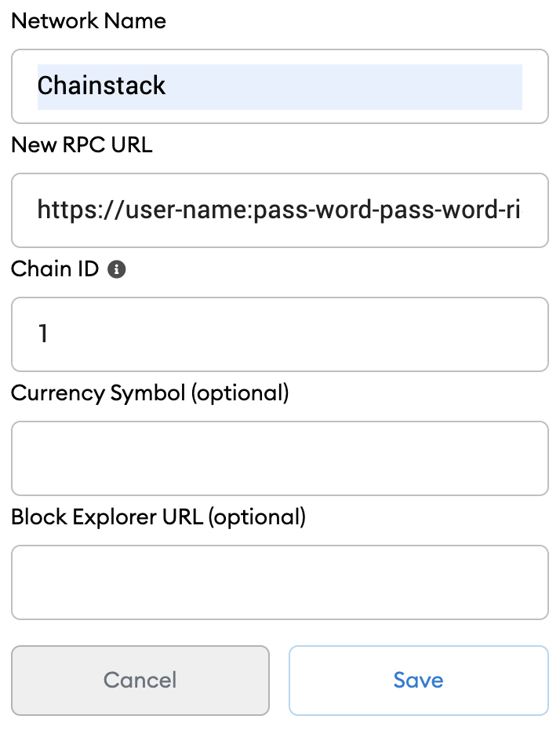This screenshot has height=730, width=560.
Task: Click the empty Block Explorer URL field
Action: (280, 582)
